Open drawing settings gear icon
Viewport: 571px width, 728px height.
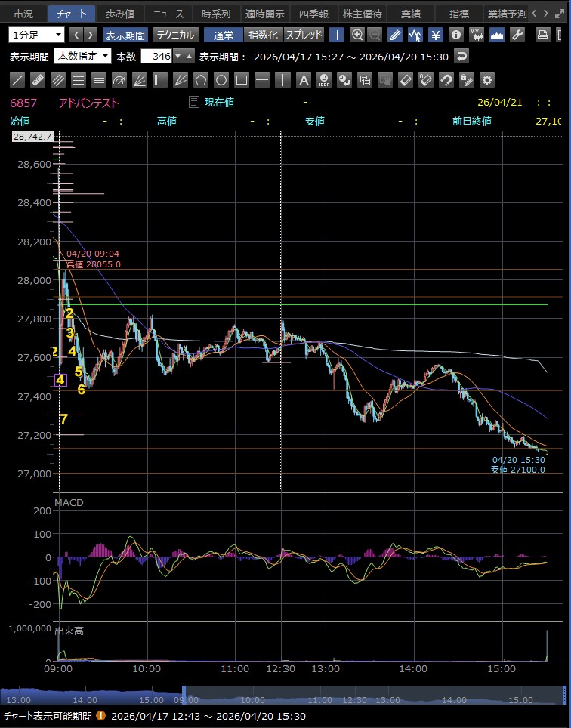coord(487,80)
